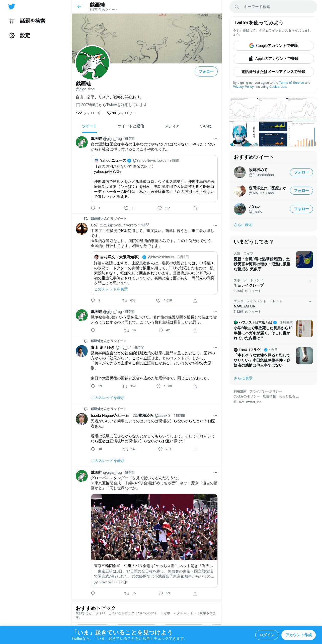
Task: Open このスレッドを表示 under the 吉村洋文 quote
Action: 111,289
